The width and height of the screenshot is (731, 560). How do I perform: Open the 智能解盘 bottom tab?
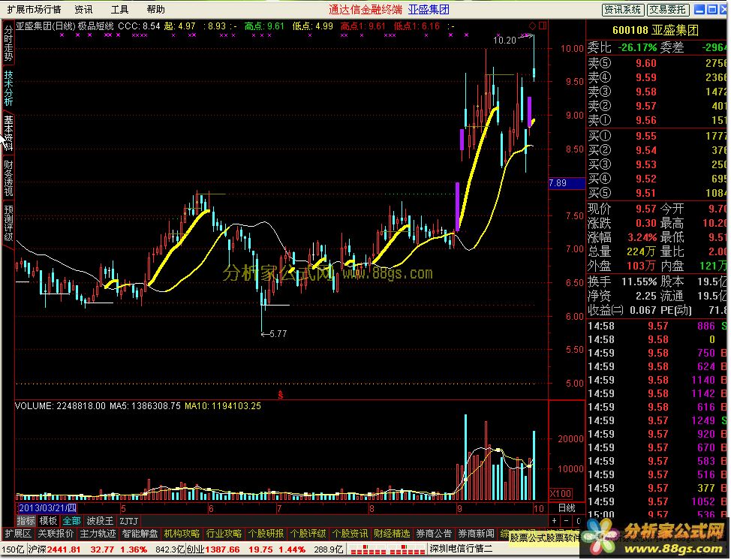coord(140,534)
